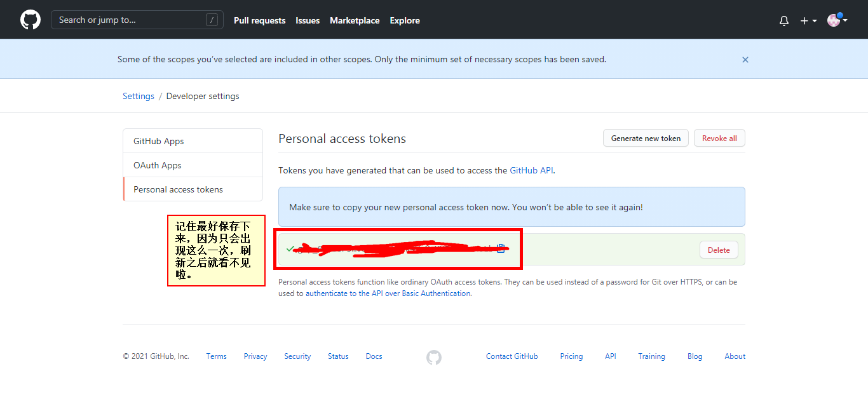Click Generate new token button
The height and width of the screenshot is (397, 868).
pyautogui.click(x=646, y=138)
